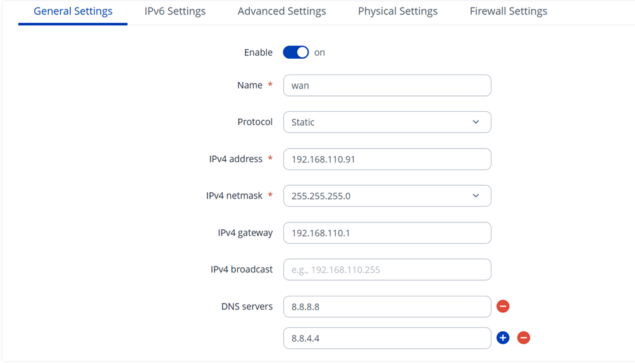Click the Protocol dropdown chevron arrow
Screen dimensions: 635x364
point(476,122)
